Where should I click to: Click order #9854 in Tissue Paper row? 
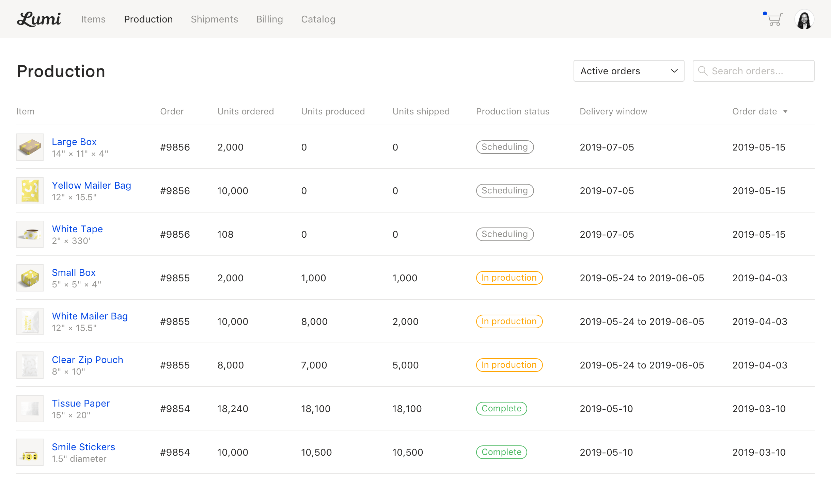pos(175,409)
